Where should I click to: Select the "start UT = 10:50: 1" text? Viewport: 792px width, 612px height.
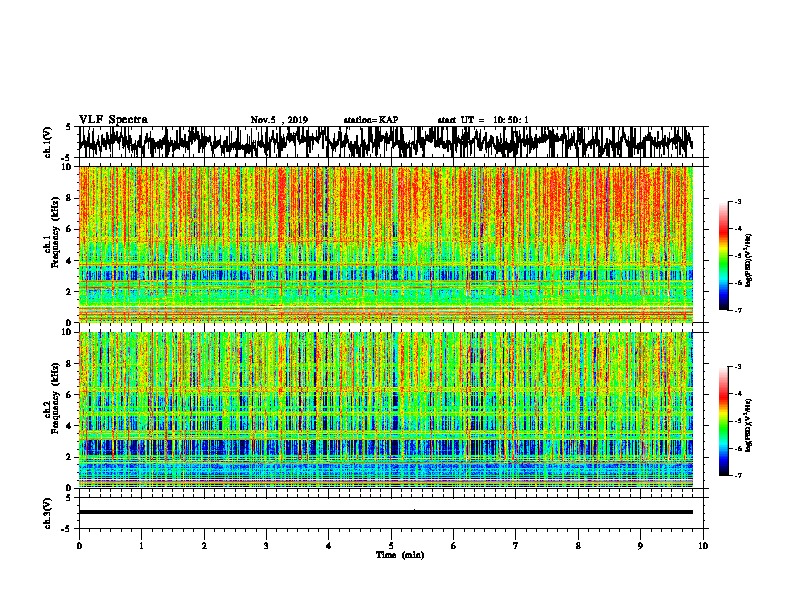point(483,120)
